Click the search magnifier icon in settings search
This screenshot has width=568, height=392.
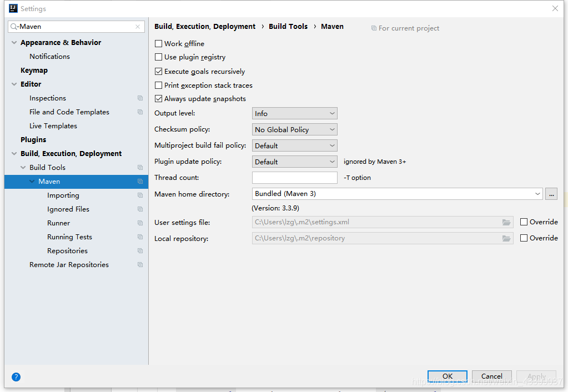coord(14,27)
